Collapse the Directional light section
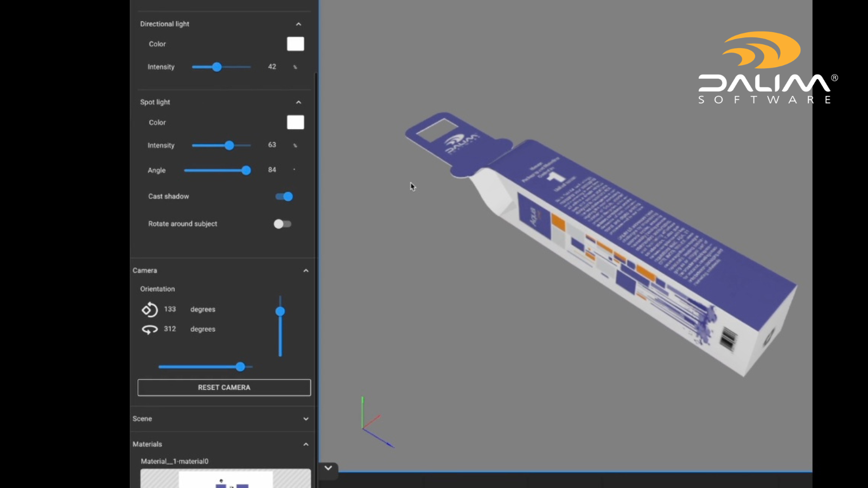 [298, 24]
